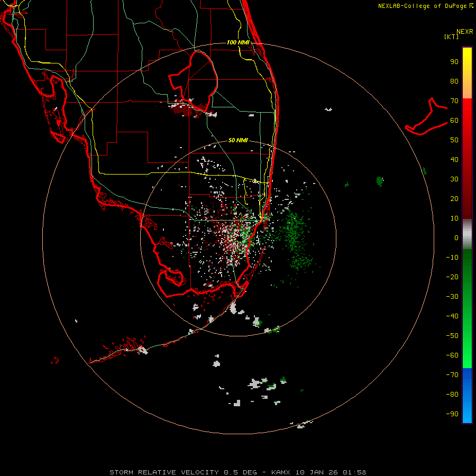Select the -80 value on velocity scale
Screen dimensions: 476x476
(452, 395)
